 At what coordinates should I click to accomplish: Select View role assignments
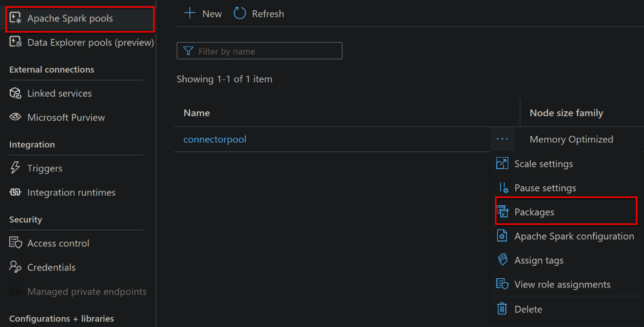pyautogui.click(x=562, y=285)
